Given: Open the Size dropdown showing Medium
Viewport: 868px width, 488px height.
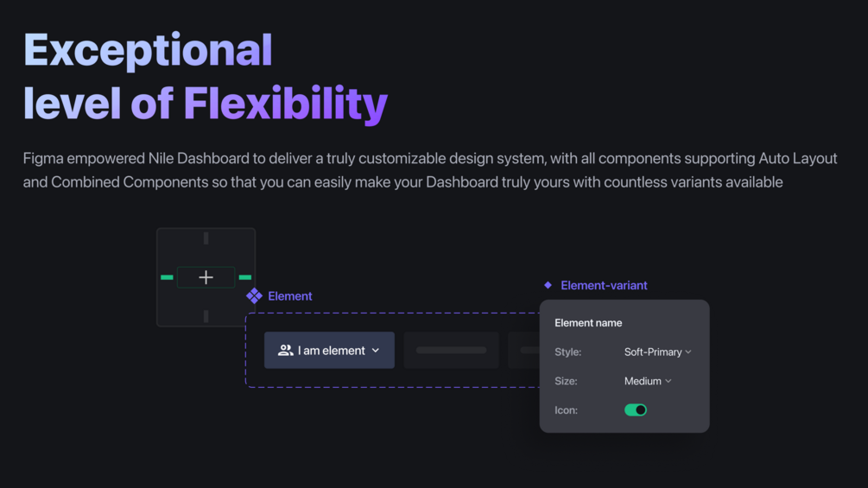Looking at the screenshot, I should [648, 381].
